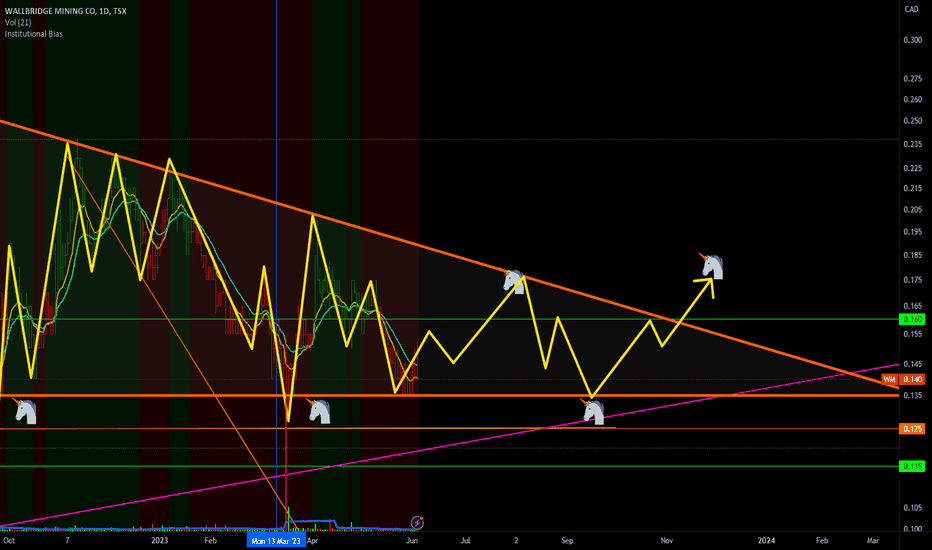Screen dimensions: 932x550
Task: Click the Sep label on time axis
Action: pos(567,540)
